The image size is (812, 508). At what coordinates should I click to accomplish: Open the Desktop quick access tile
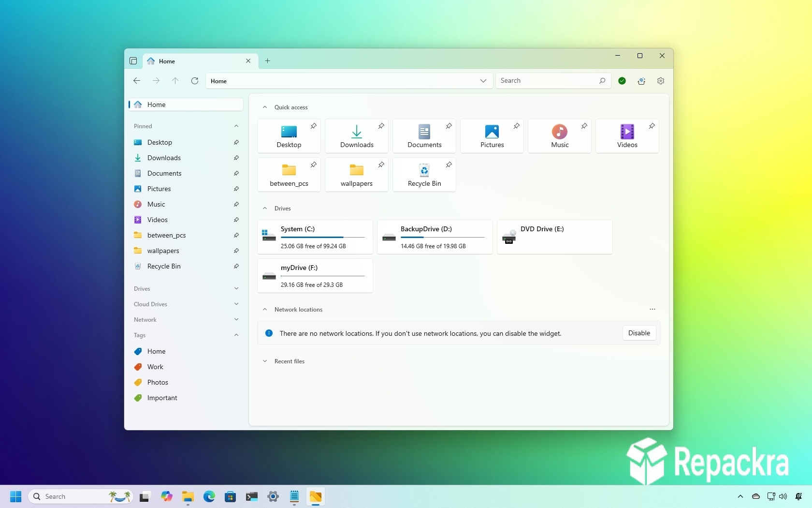289,136
